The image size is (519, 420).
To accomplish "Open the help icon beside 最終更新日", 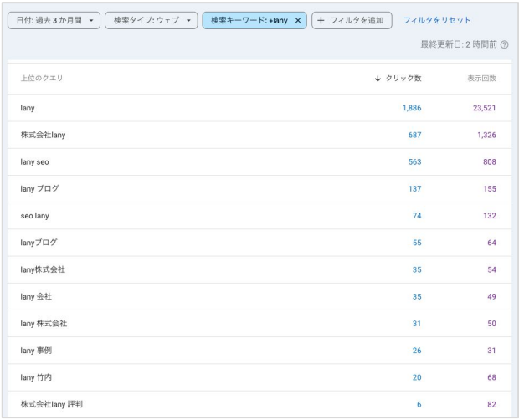I will pyautogui.click(x=505, y=44).
